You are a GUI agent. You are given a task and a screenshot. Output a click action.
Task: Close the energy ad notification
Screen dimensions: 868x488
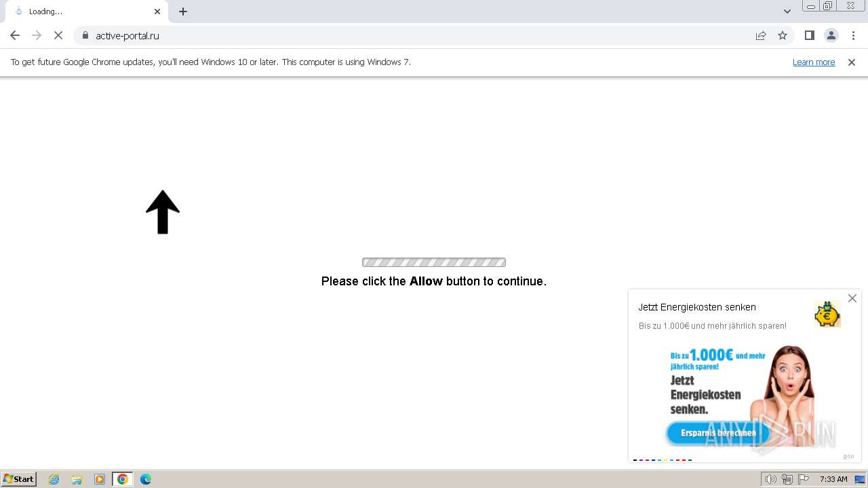852,298
